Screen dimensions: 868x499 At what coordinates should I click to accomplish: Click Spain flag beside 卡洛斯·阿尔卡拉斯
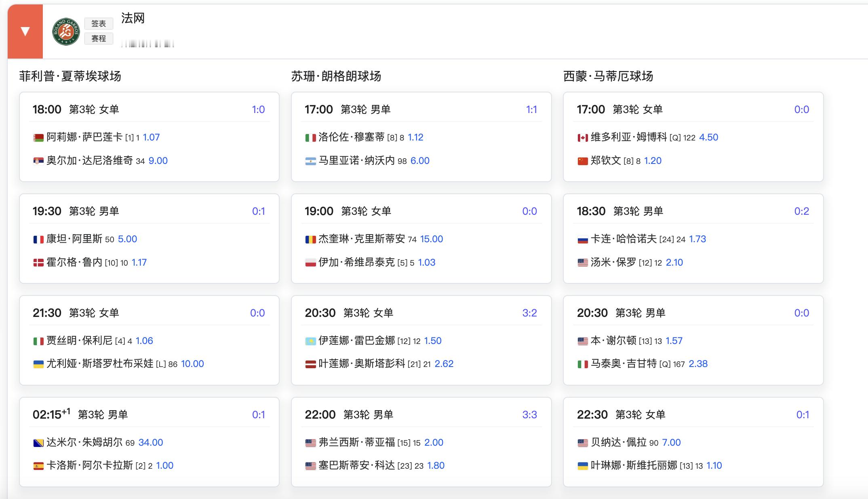38,466
